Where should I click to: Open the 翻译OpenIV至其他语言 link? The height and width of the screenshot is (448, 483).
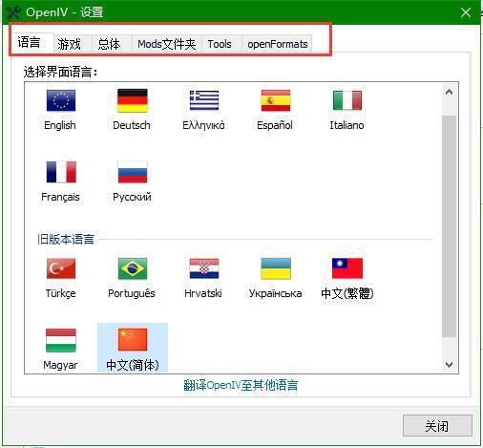[x=241, y=385]
